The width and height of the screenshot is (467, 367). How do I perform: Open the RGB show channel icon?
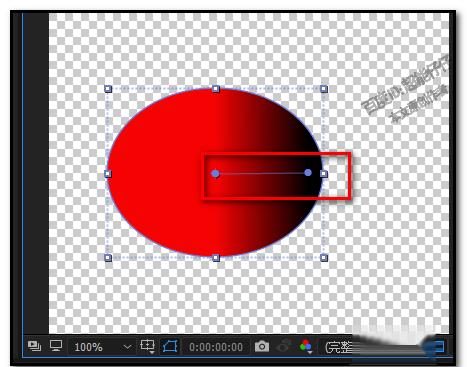tap(306, 346)
